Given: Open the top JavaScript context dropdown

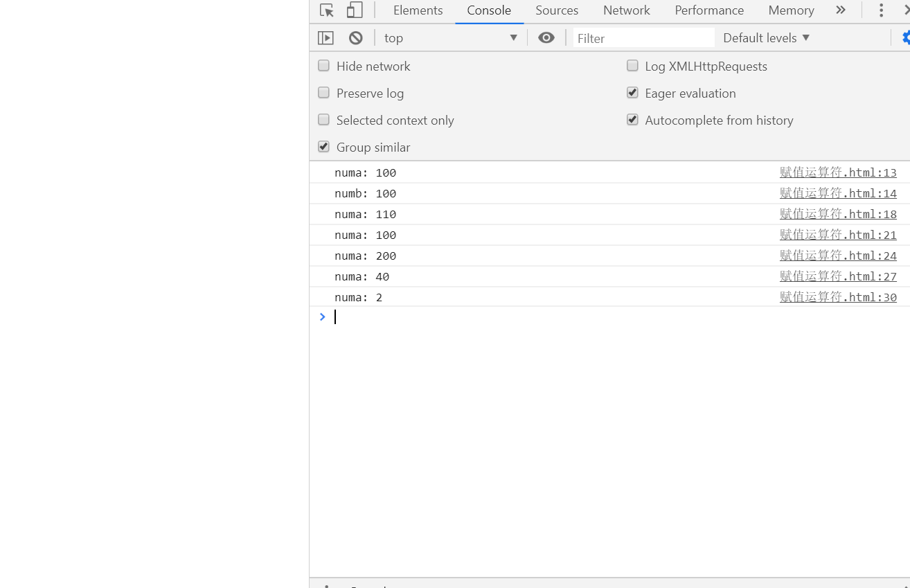Looking at the screenshot, I should (x=451, y=38).
